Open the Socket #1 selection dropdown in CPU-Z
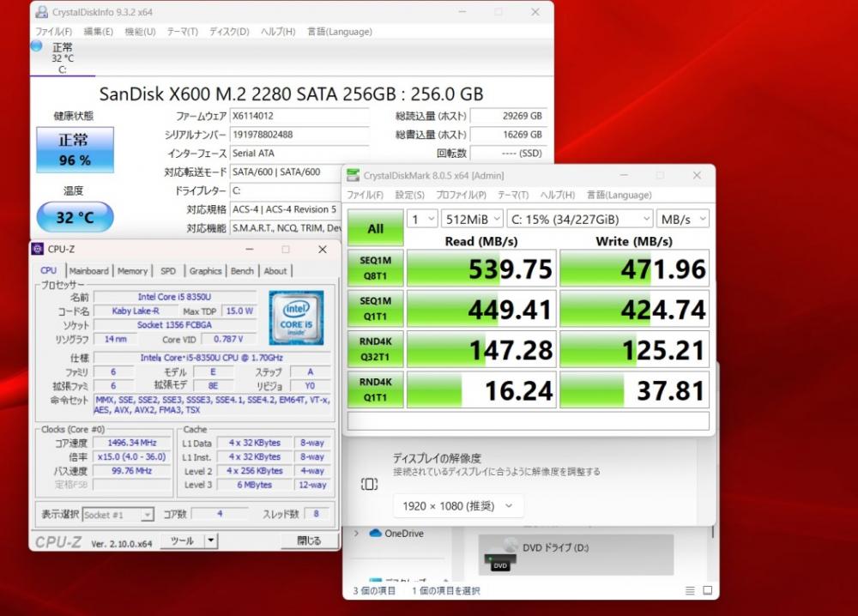Screen dimensions: 858x616 pos(118,515)
